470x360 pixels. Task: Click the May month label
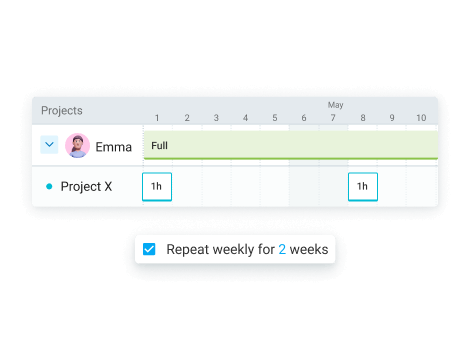335,105
